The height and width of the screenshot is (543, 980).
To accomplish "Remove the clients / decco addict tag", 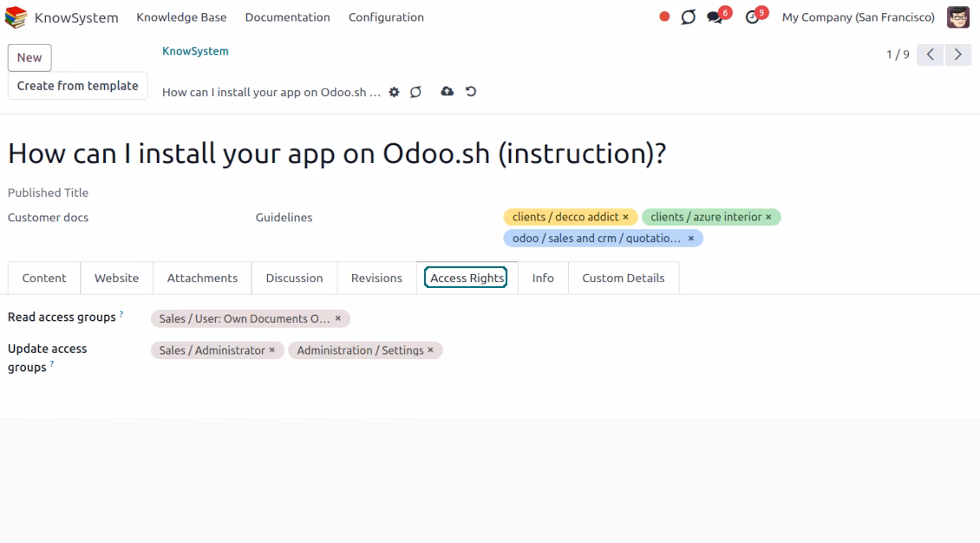I will (625, 217).
